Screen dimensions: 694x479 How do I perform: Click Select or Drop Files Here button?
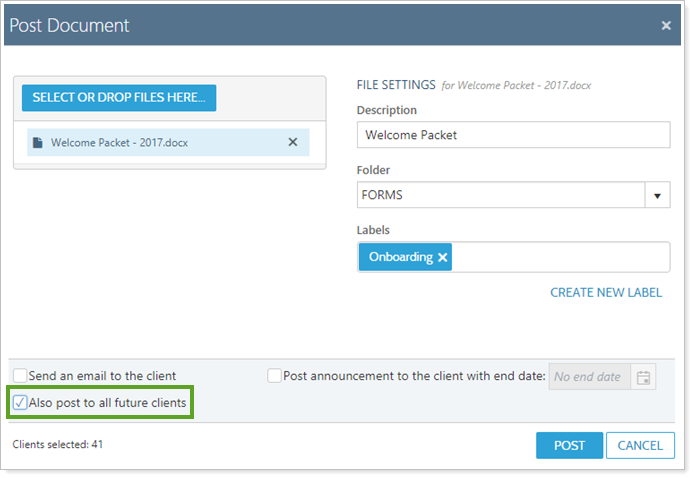pyautogui.click(x=119, y=97)
